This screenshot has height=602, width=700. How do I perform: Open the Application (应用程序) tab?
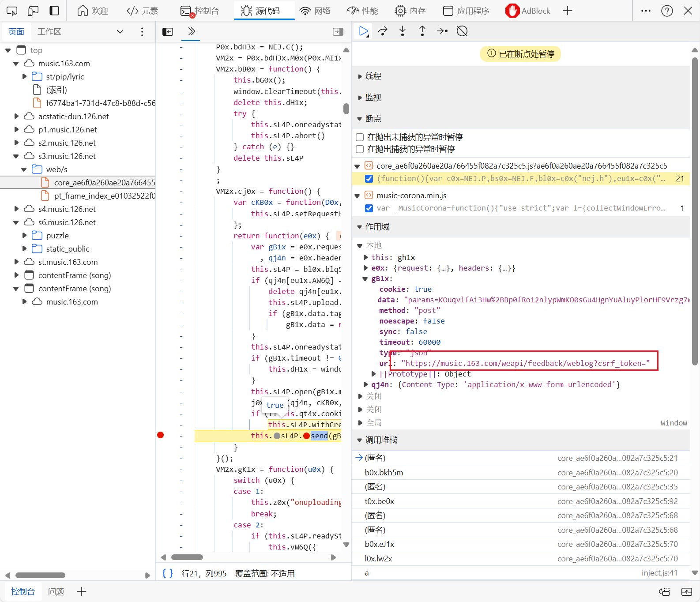point(466,11)
